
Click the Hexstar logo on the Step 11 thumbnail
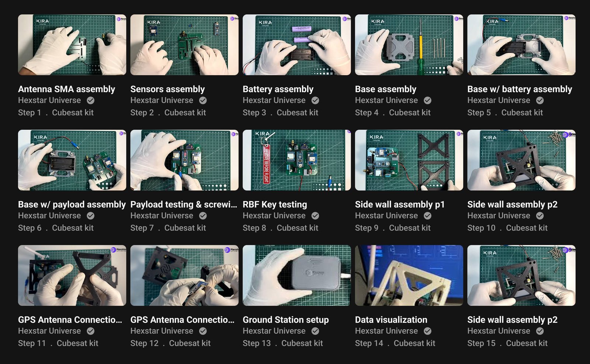coord(114,250)
